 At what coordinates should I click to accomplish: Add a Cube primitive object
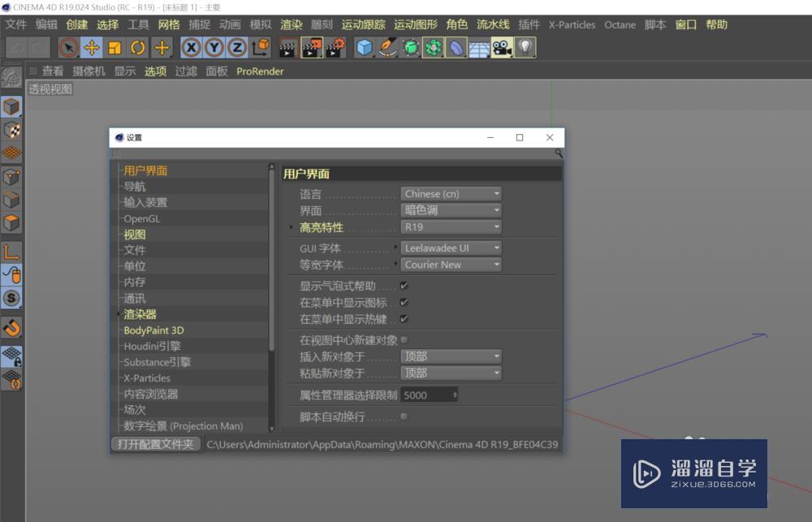pyautogui.click(x=365, y=48)
